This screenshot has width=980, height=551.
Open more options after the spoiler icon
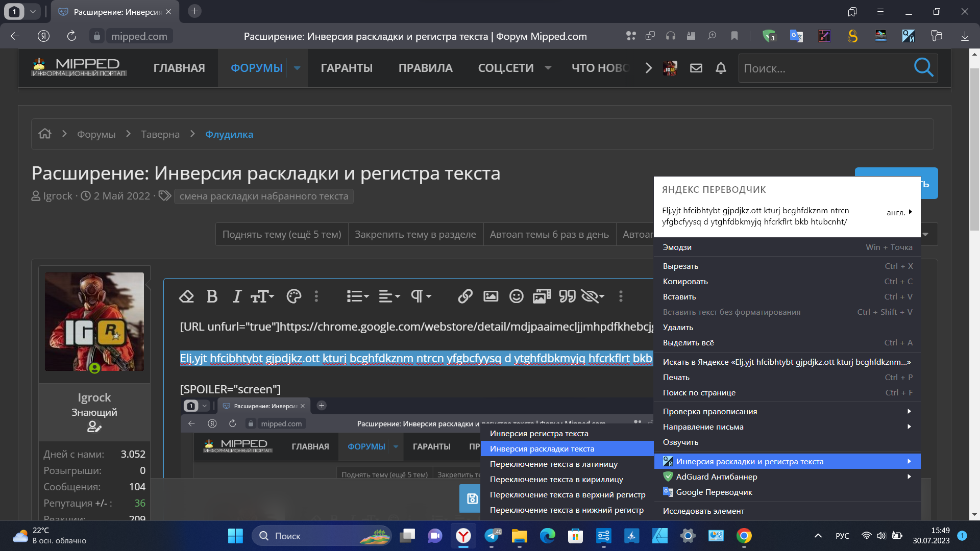coord(621,296)
